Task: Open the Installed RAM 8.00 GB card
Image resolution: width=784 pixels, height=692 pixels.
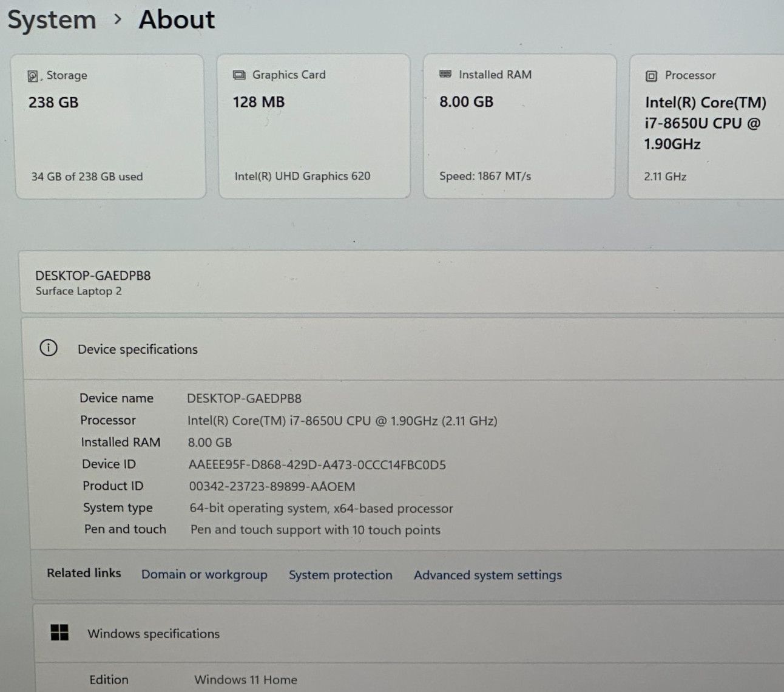Action: [519, 126]
